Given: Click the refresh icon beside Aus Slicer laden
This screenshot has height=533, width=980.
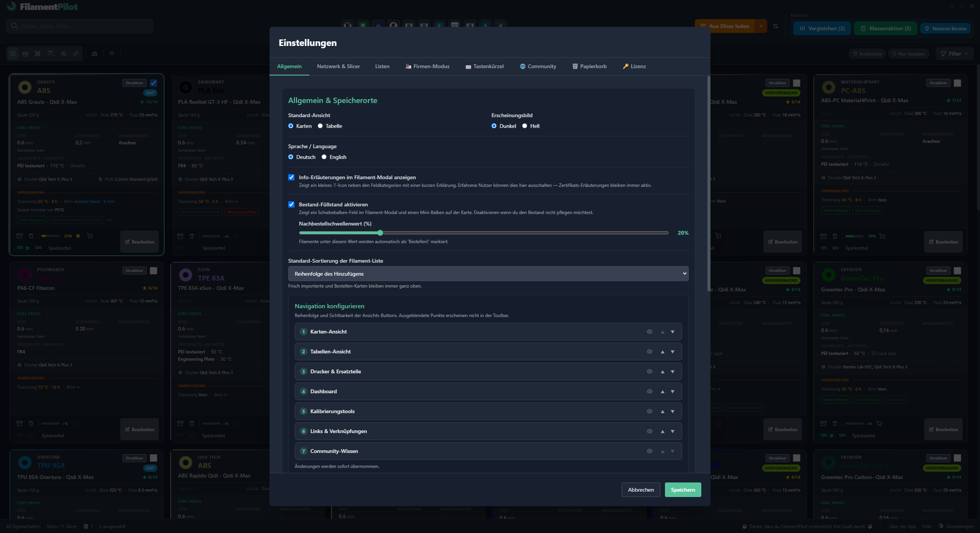Looking at the screenshot, I should coord(776,26).
